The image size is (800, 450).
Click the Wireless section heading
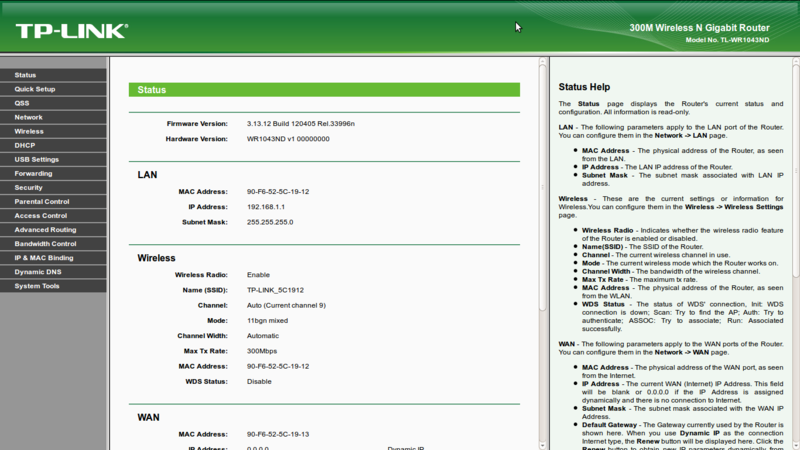[156, 258]
